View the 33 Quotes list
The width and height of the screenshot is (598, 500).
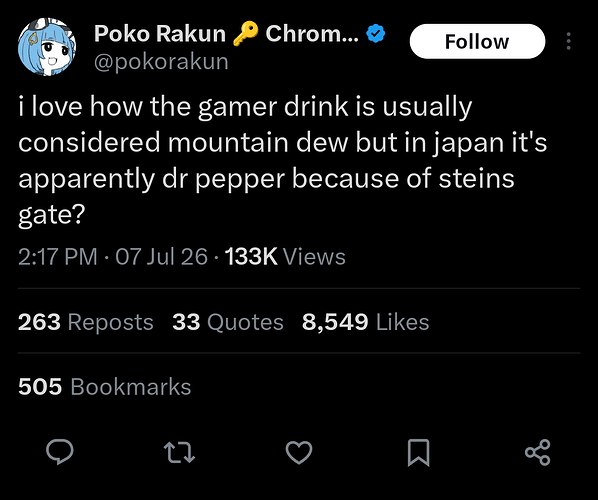pos(228,322)
